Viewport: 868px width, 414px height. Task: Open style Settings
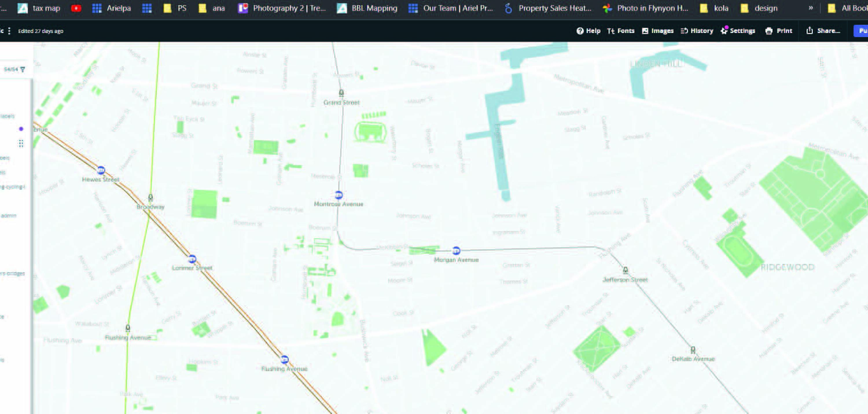[x=738, y=31]
